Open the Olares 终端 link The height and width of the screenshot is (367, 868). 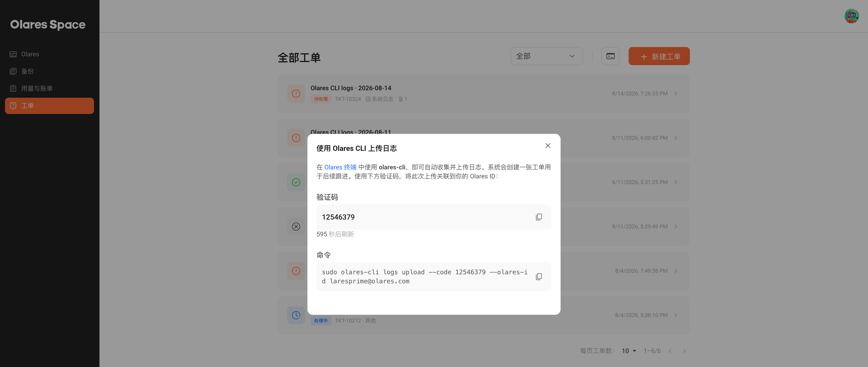click(x=340, y=167)
